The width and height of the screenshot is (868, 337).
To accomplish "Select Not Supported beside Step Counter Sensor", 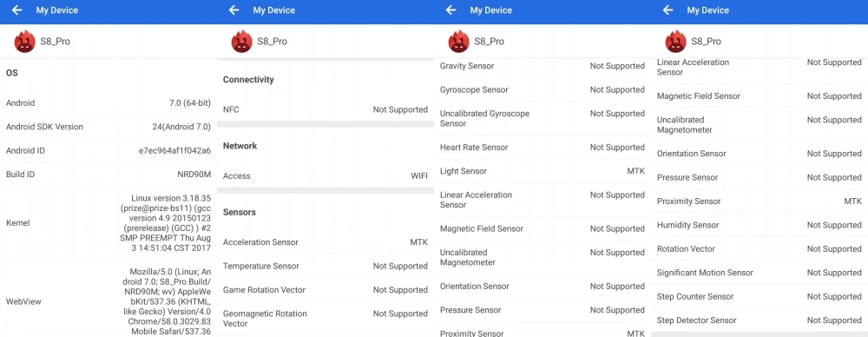I will pos(834,296).
